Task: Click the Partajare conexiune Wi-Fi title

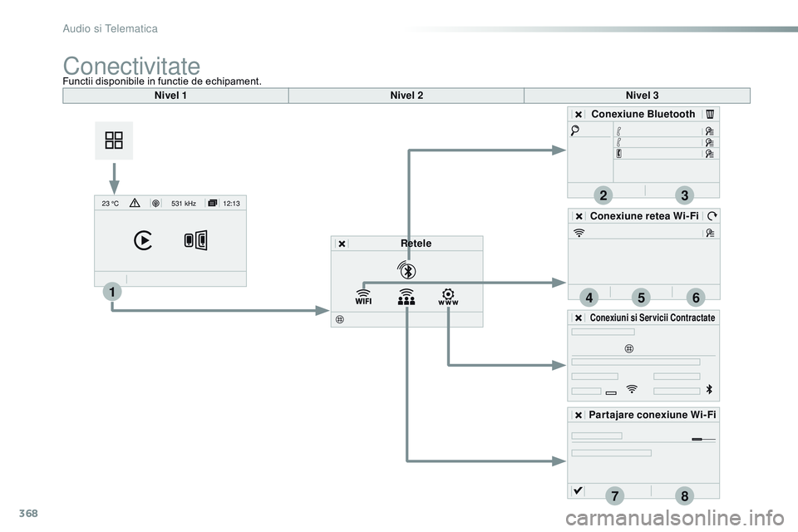Action: point(652,415)
